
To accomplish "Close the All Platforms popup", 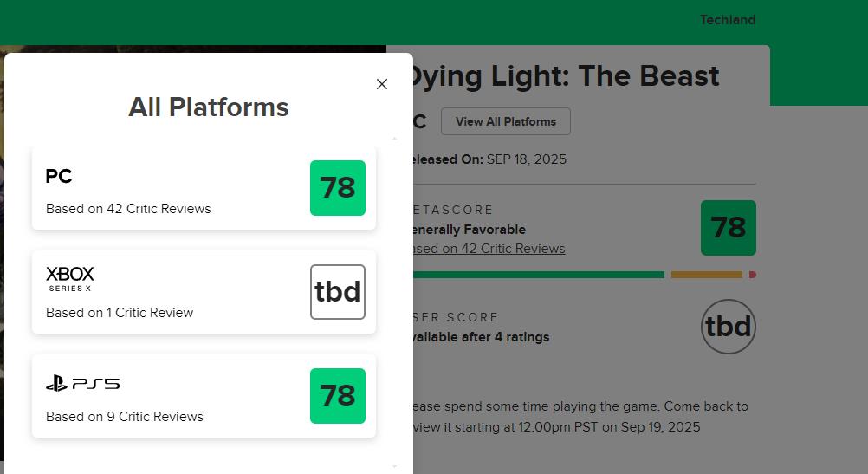I will click(x=382, y=84).
